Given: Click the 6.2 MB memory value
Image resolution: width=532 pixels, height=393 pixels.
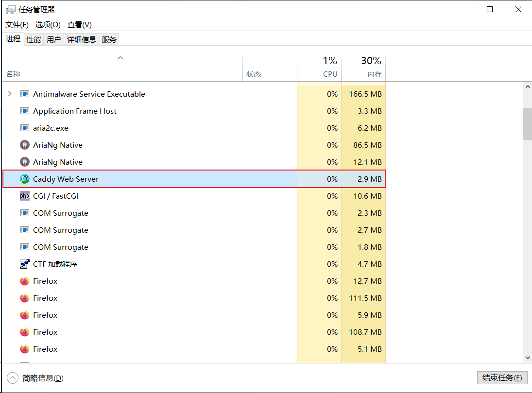Looking at the screenshot, I should [369, 128].
